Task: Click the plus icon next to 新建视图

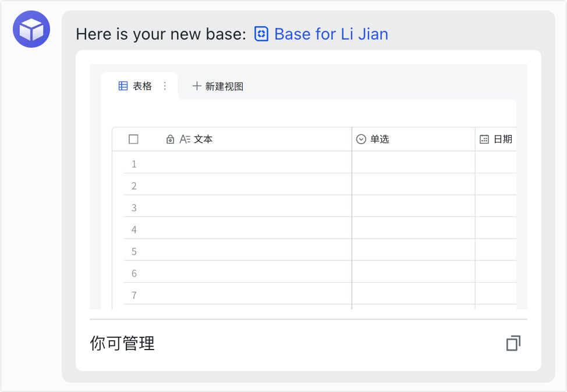Action: click(197, 86)
